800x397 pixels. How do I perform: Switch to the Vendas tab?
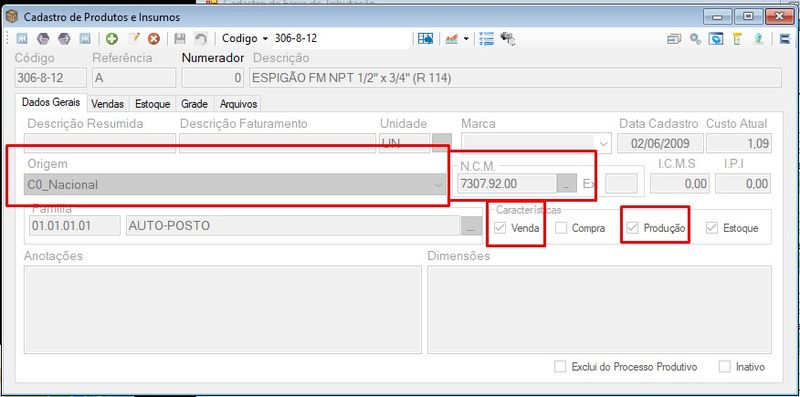[x=108, y=104]
